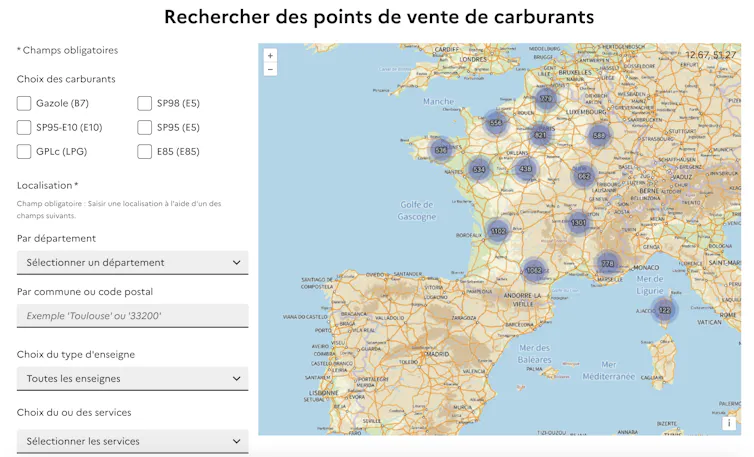Image resolution: width=754 pixels, height=457 pixels.
Task: Toggle the GPLc (LPG) checkbox
Action: (x=24, y=152)
